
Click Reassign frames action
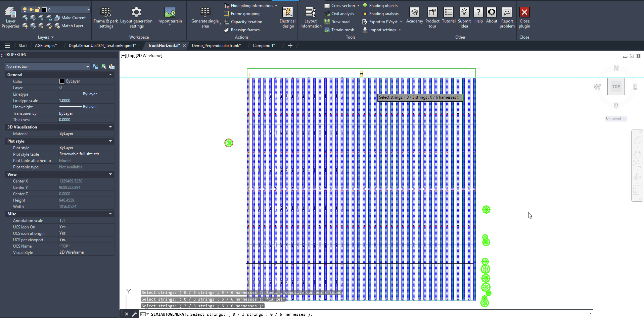coord(242,30)
